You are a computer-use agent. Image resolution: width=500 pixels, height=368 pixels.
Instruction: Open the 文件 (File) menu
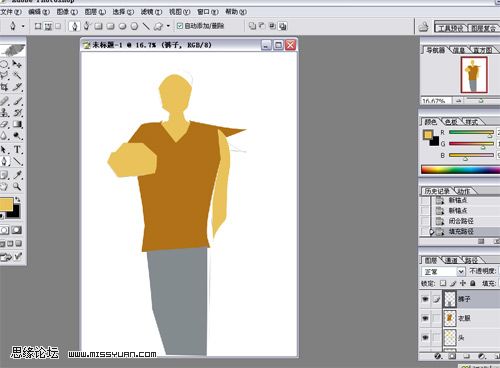click(x=11, y=12)
